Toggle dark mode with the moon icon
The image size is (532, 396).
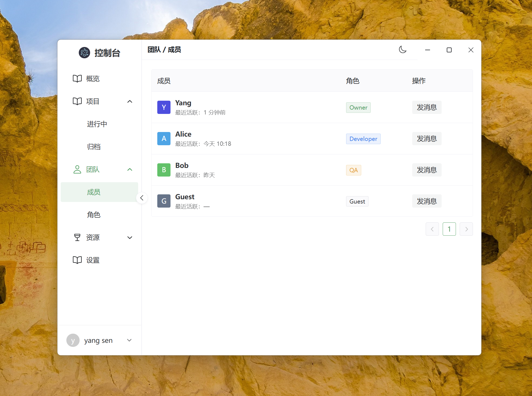click(x=403, y=50)
